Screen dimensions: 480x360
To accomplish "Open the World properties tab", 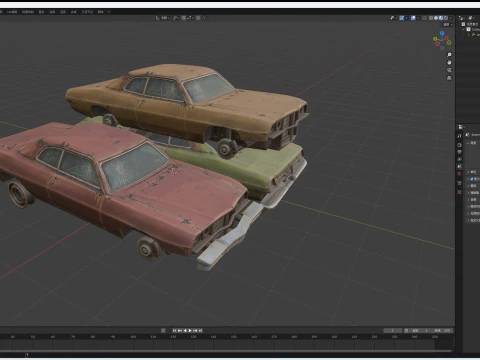I will tap(459, 173).
